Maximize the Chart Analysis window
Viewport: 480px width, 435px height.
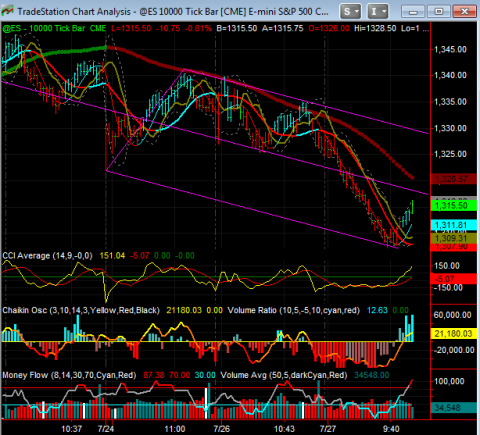coord(439,12)
